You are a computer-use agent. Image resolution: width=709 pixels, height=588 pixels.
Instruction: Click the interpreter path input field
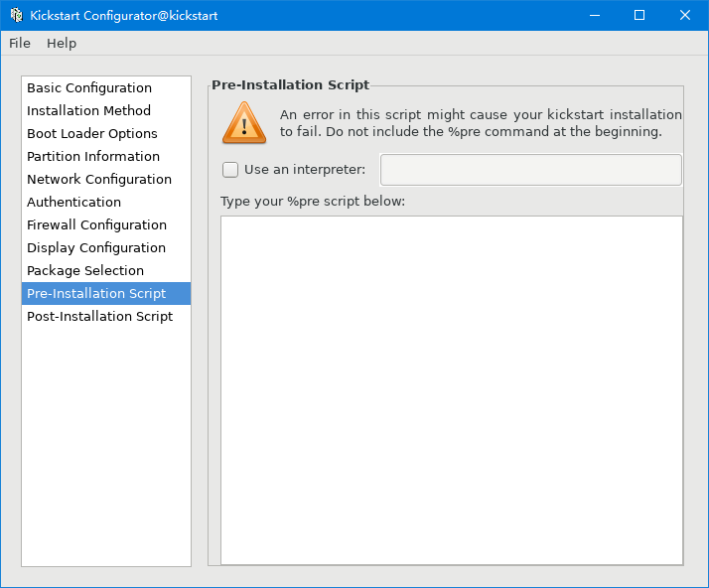531,170
